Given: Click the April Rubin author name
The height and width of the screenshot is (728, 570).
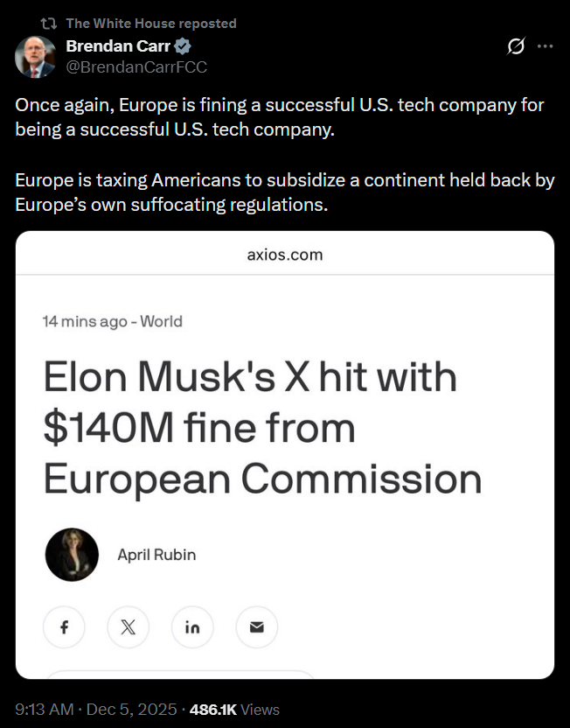Looking at the screenshot, I should 156,555.
